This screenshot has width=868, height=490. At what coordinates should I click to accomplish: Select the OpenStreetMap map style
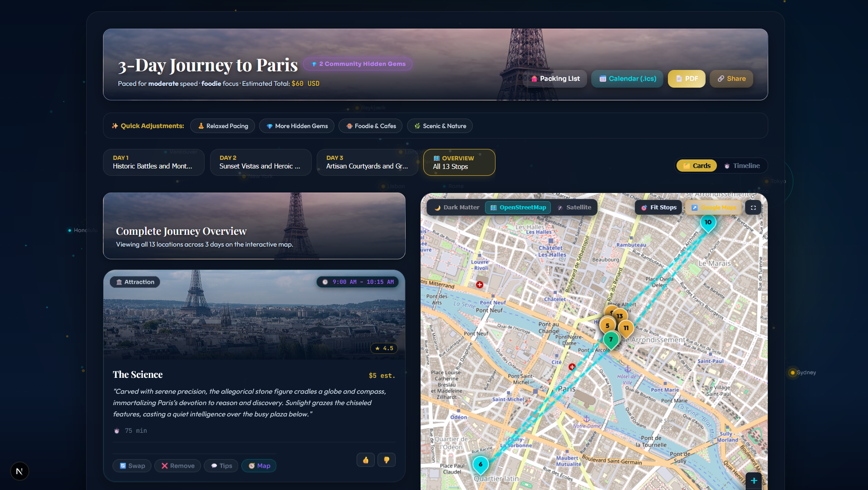(518, 208)
